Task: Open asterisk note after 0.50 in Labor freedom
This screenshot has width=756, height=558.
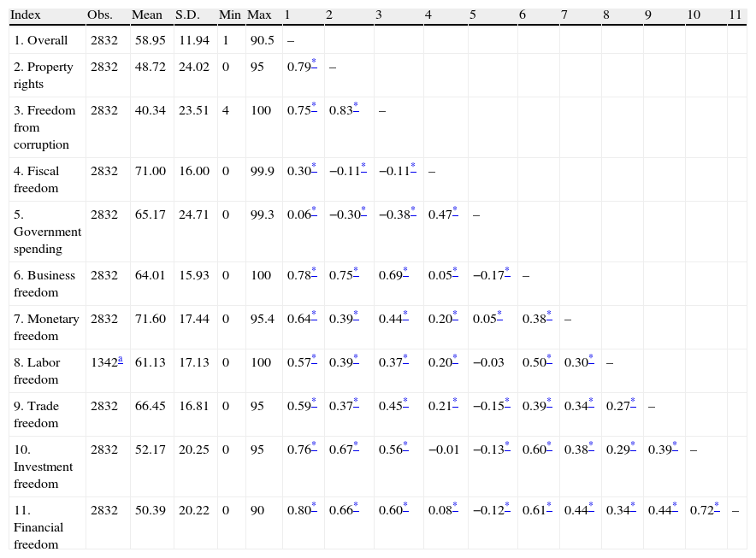Action: click(549, 359)
